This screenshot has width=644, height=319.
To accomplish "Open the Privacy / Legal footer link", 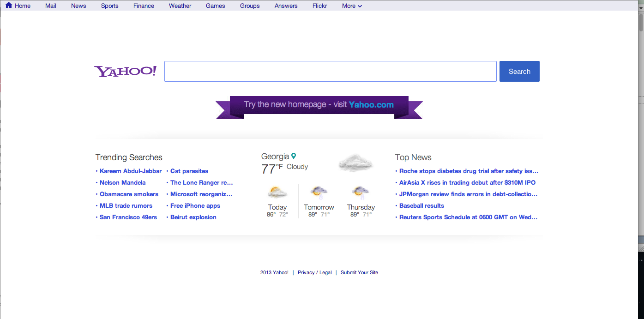I will pos(315,273).
